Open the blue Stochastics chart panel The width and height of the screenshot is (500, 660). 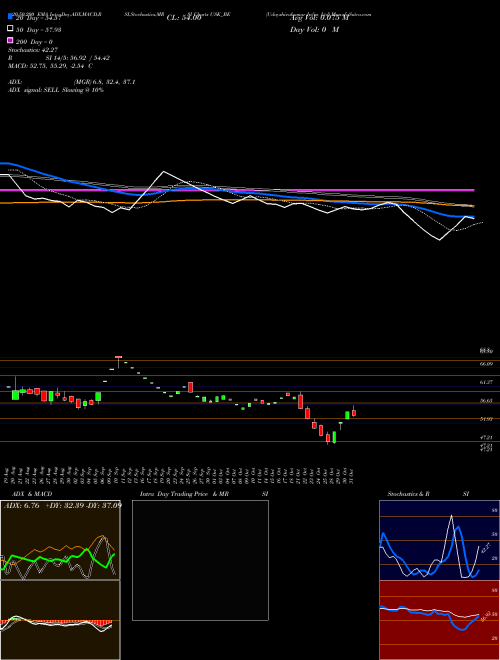(x=439, y=540)
